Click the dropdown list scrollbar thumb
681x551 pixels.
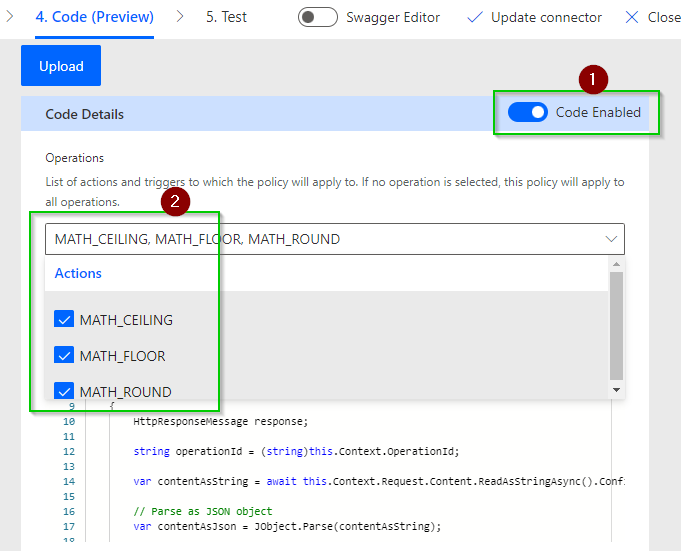coord(616,325)
